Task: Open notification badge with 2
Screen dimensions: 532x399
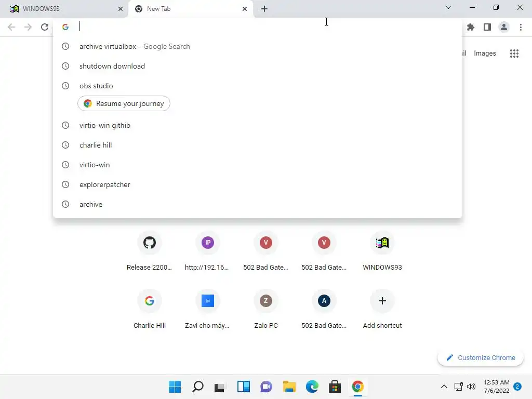Action: coord(517,387)
